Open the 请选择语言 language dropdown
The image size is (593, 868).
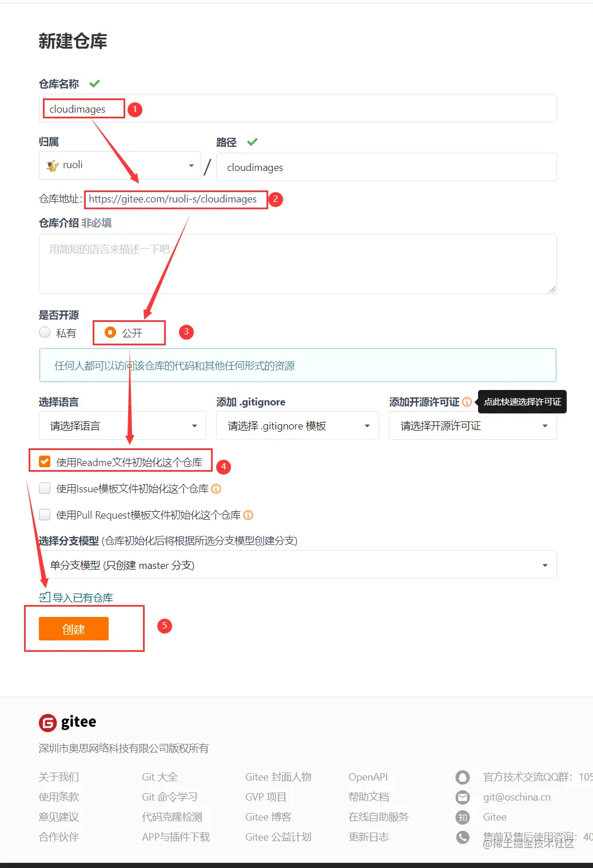click(122, 426)
